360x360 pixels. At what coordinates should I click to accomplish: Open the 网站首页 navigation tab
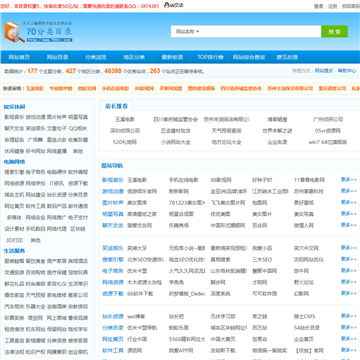tap(19, 57)
